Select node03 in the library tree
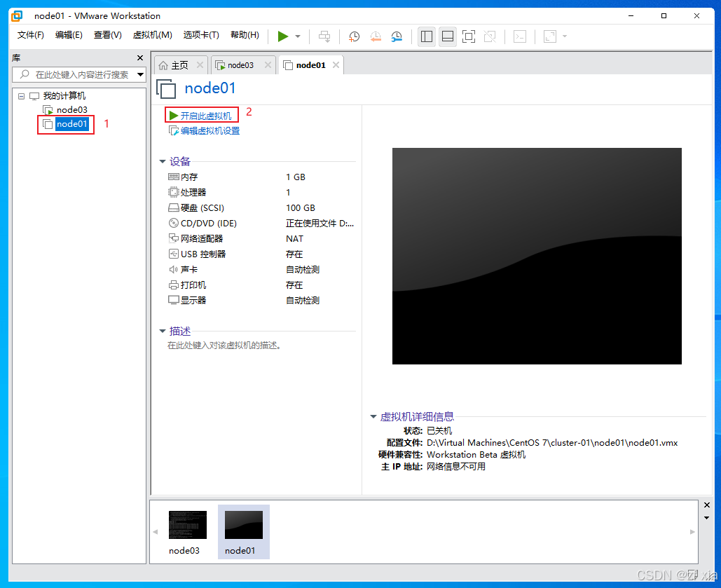Viewport: 721px width, 588px height. 71,110
